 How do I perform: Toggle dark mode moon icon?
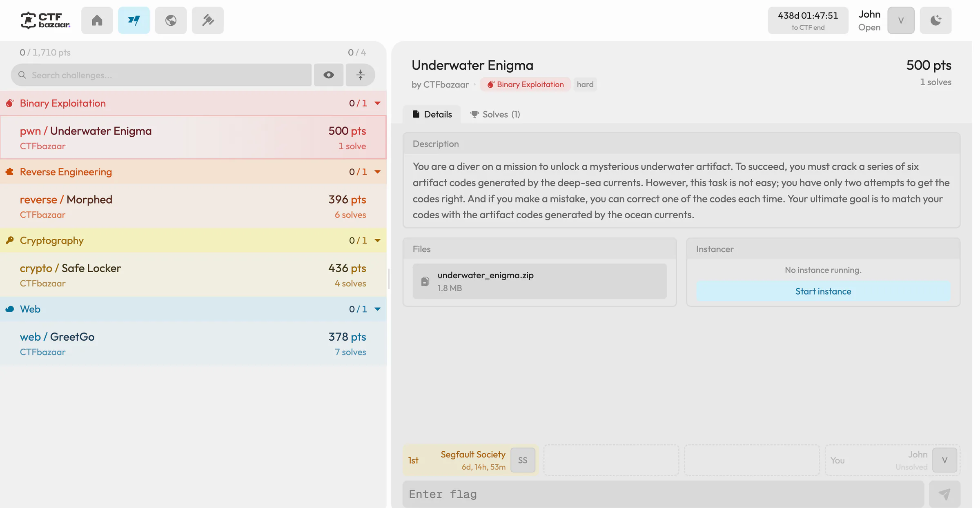935,20
